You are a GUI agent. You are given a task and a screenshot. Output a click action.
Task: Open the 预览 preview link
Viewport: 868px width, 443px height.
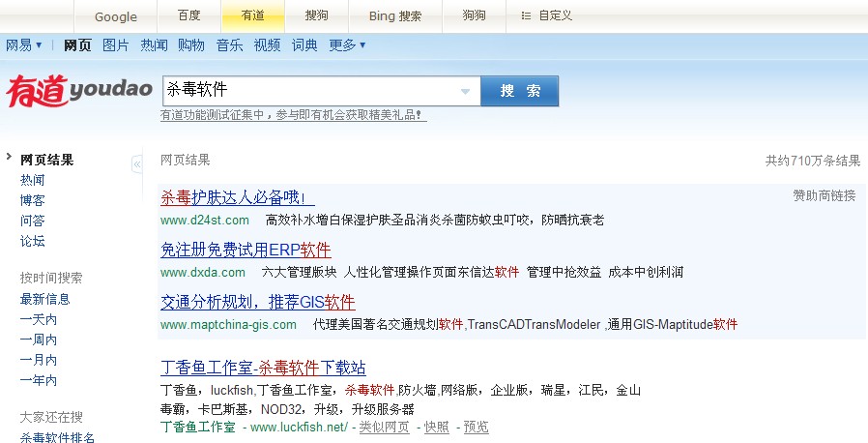pyautogui.click(x=477, y=427)
